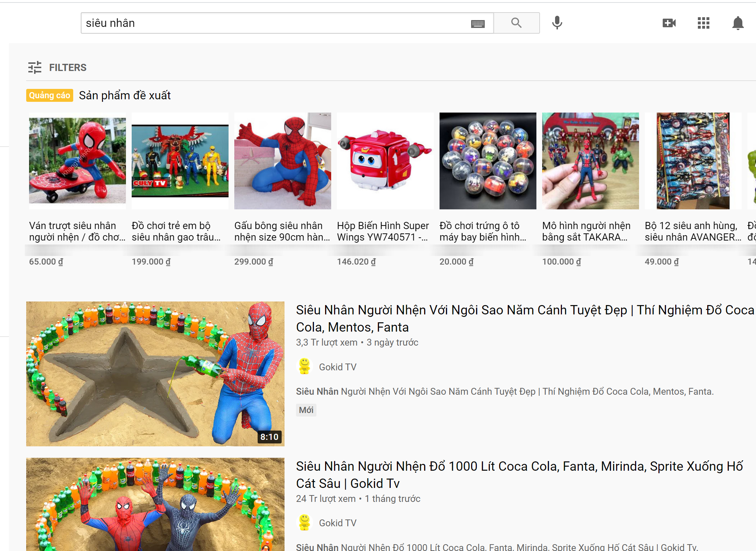Open the Spider-Man plush bear product image
This screenshot has height=551, width=756.
(283, 161)
